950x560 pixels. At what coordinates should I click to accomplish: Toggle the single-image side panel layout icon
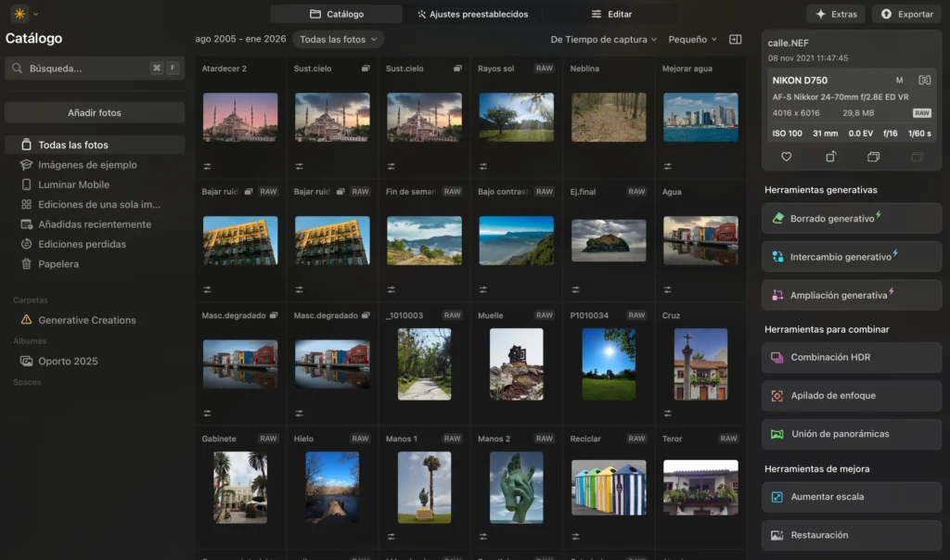[735, 39]
